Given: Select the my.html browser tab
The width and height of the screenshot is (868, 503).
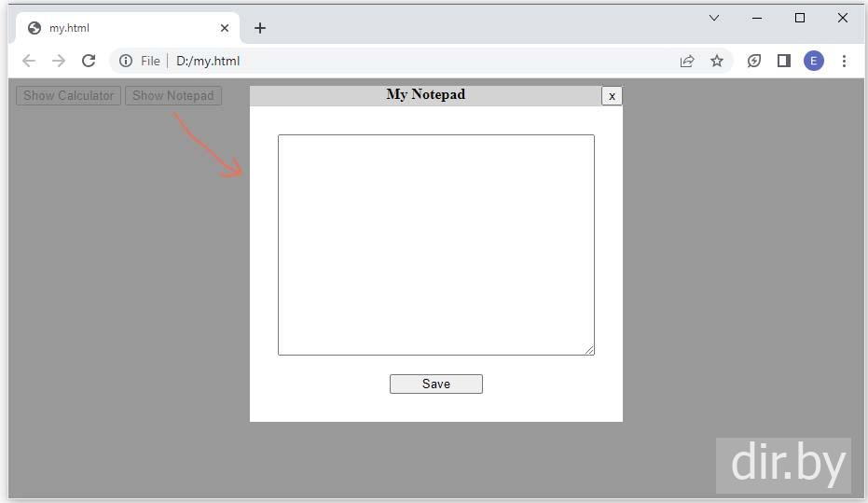Looking at the screenshot, I should coord(128,28).
